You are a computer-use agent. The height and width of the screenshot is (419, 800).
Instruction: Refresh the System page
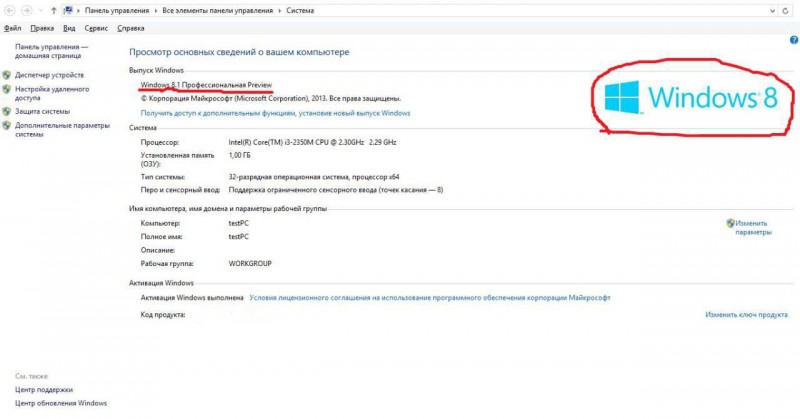785,11
